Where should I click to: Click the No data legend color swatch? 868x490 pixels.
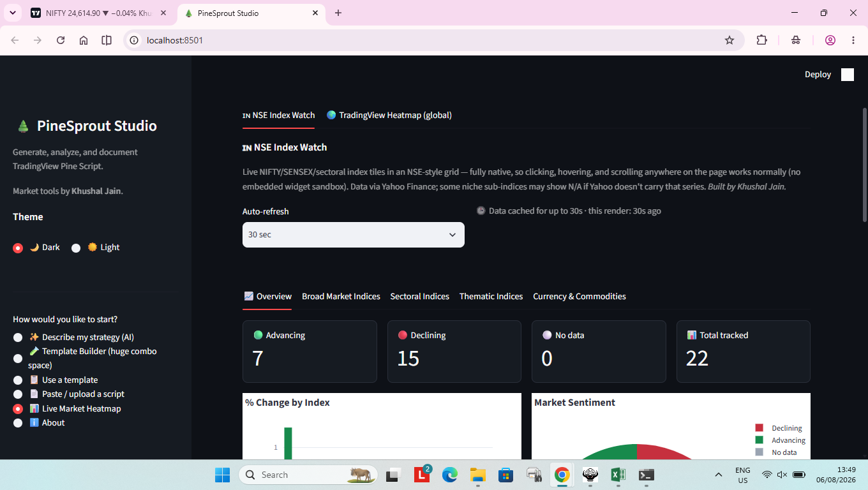[759, 452]
